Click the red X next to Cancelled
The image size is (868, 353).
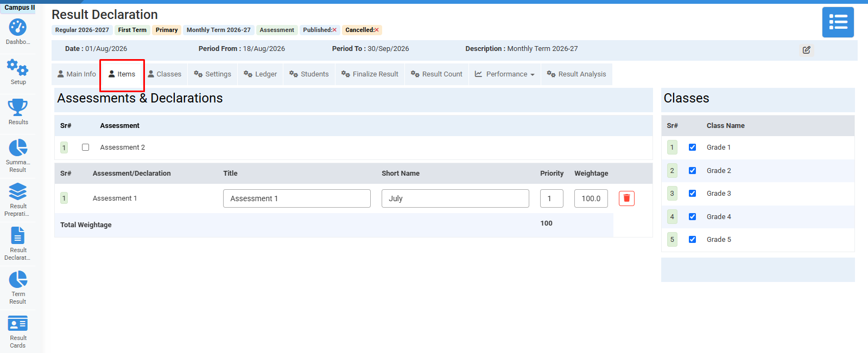point(377,30)
